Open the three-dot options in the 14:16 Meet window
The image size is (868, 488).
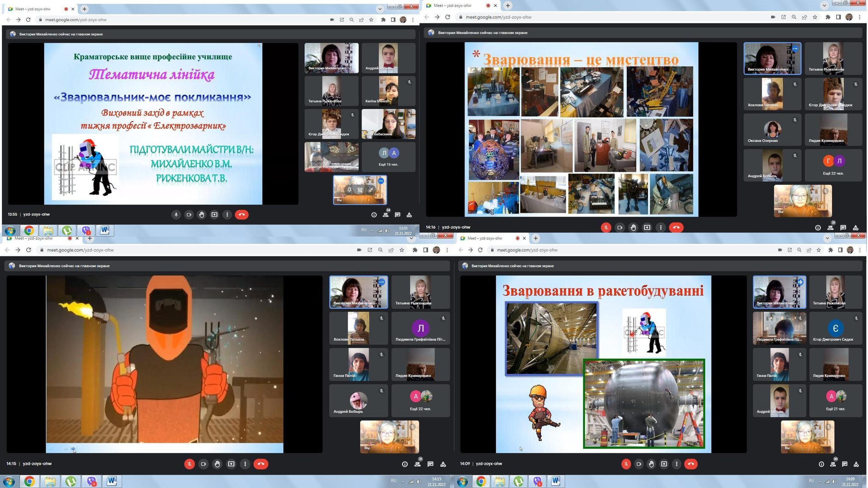(660, 227)
